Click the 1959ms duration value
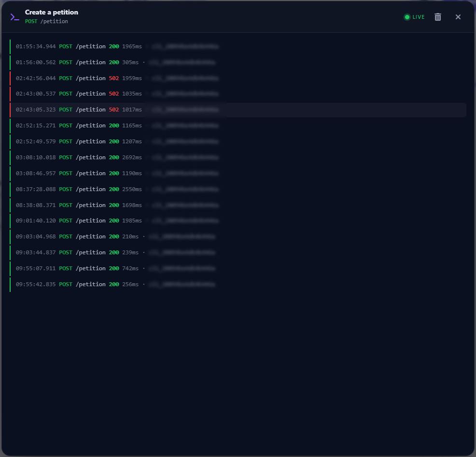Image resolution: width=476 pixels, height=457 pixels. tap(132, 78)
